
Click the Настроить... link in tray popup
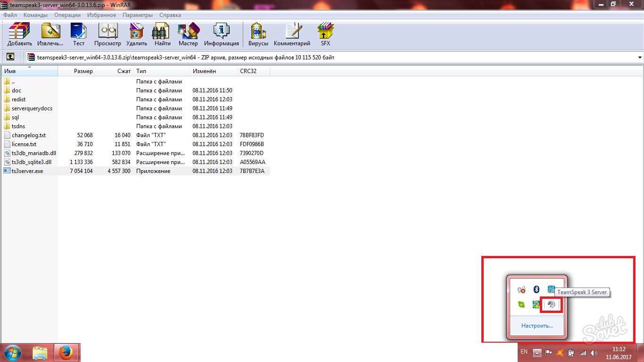coord(537,326)
